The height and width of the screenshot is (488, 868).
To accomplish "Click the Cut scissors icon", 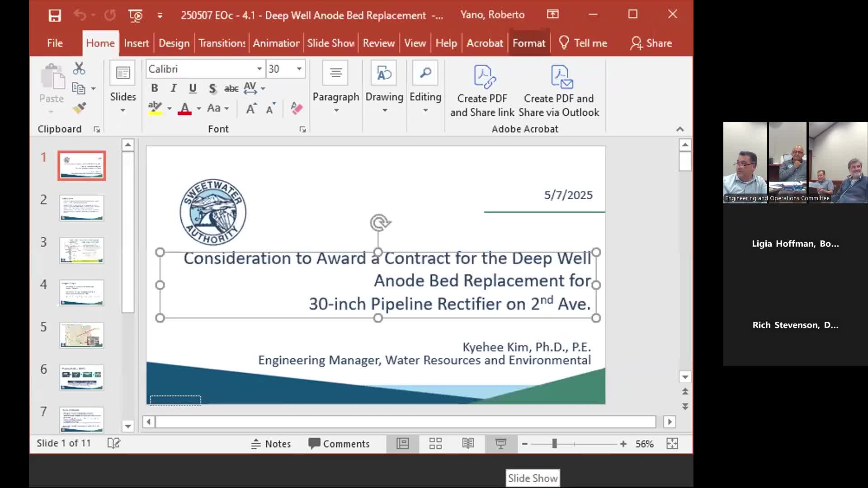I will coord(79,69).
